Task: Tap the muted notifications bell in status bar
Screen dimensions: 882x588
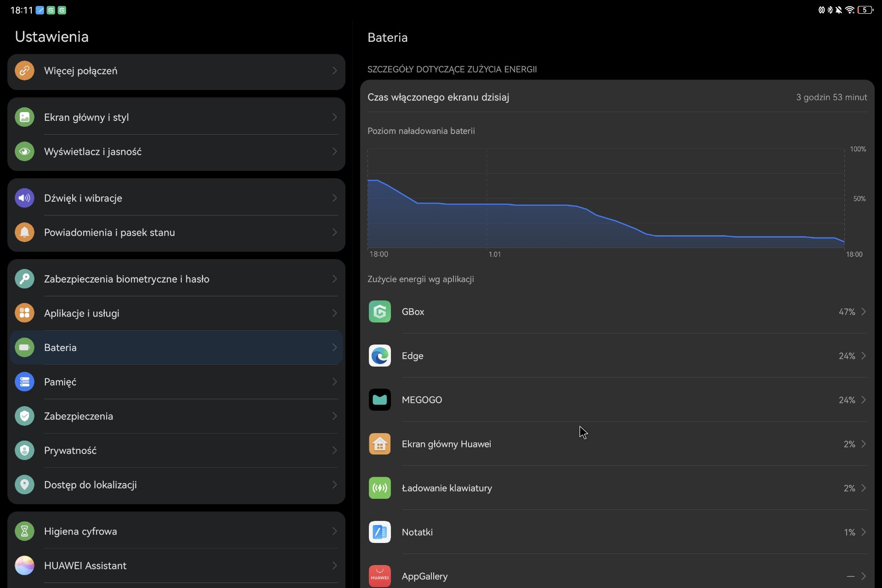Action: [839, 10]
